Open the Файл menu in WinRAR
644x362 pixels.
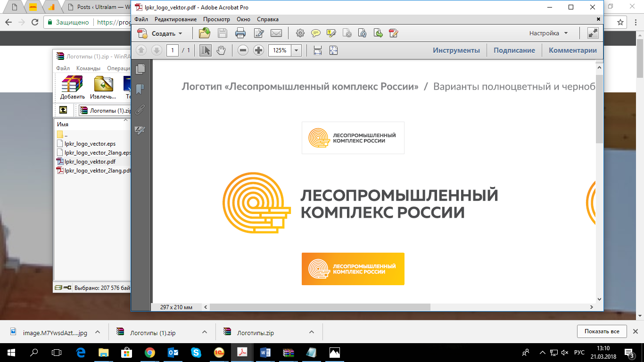point(63,68)
